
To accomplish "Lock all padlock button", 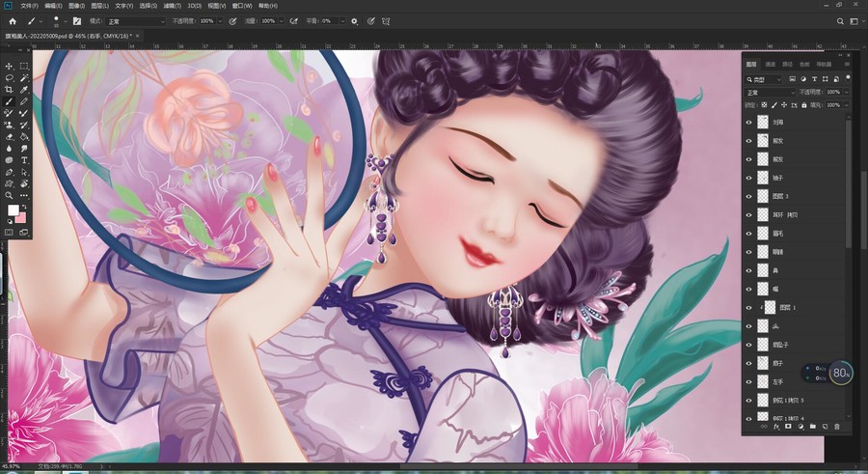I will coord(803,105).
